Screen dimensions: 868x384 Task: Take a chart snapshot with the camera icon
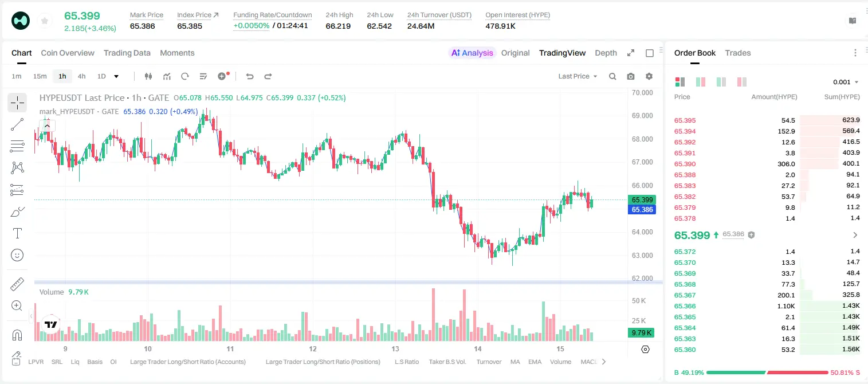coord(631,76)
